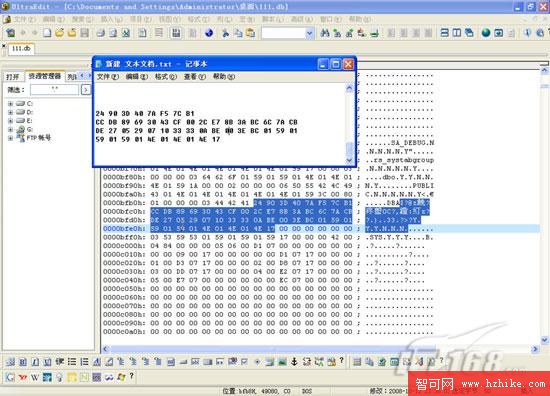Viewport: 550px width, 396px height.
Task: Open Notepad 格式 (Format) menu
Action: 166,76
